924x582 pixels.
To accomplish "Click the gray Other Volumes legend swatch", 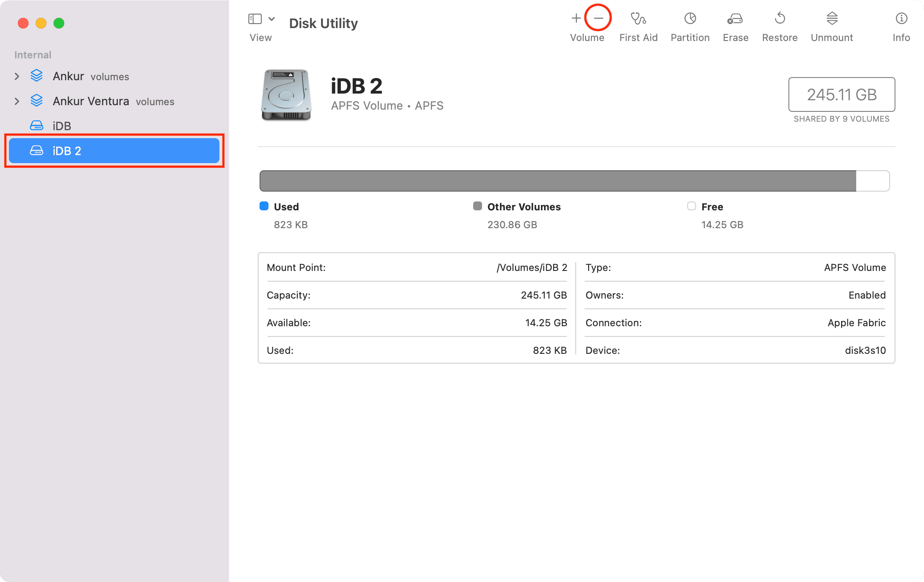I will pyautogui.click(x=478, y=206).
